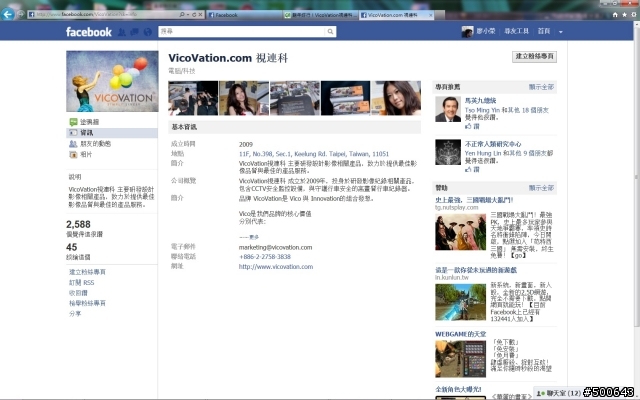Open notifications globe icon in Facebook header
Viewport: 640px width, 400px height.
tap(148, 32)
